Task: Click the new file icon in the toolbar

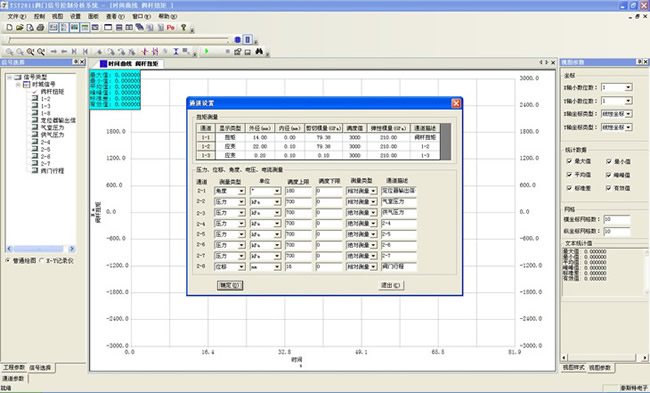Action: point(9,27)
